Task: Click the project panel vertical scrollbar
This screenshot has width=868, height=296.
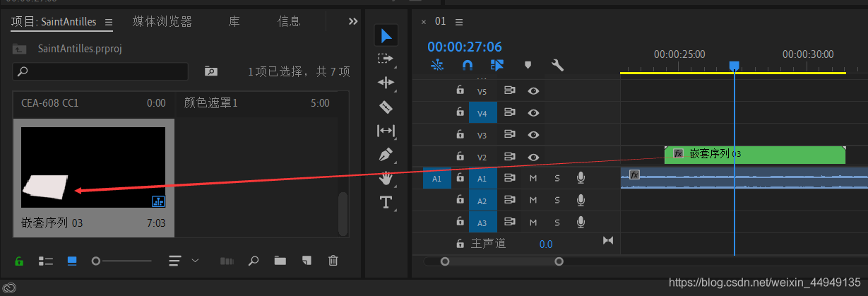Action: 343,214
